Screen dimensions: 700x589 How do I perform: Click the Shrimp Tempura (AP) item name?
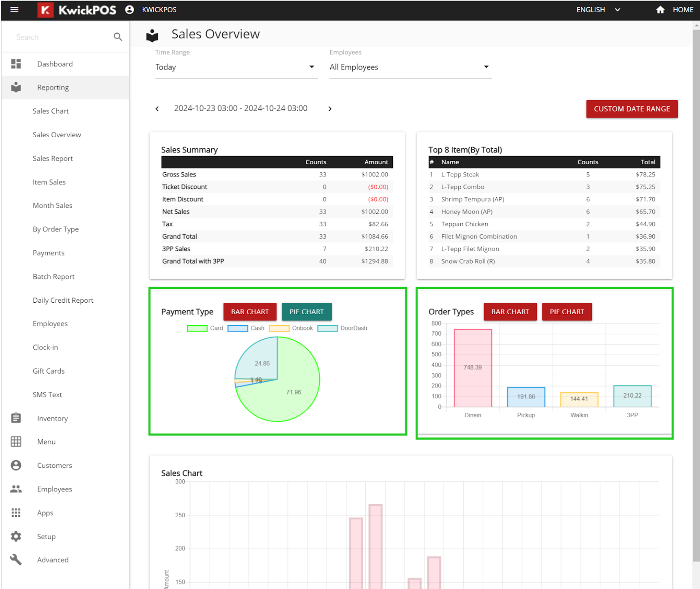click(473, 199)
